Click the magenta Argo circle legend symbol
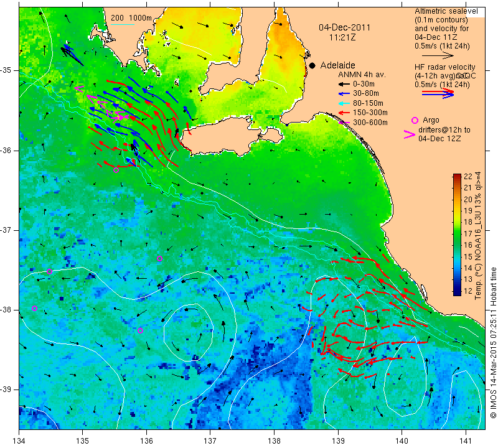 (x=415, y=120)
